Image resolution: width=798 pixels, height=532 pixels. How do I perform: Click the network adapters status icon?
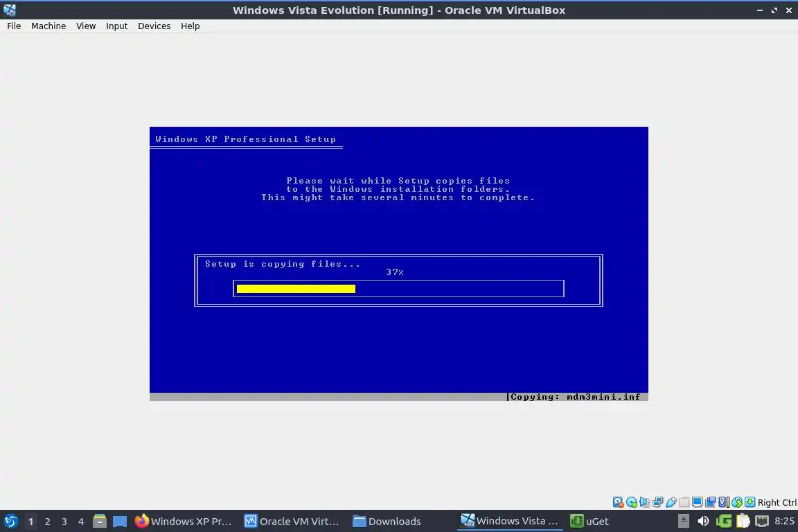[658, 502]
